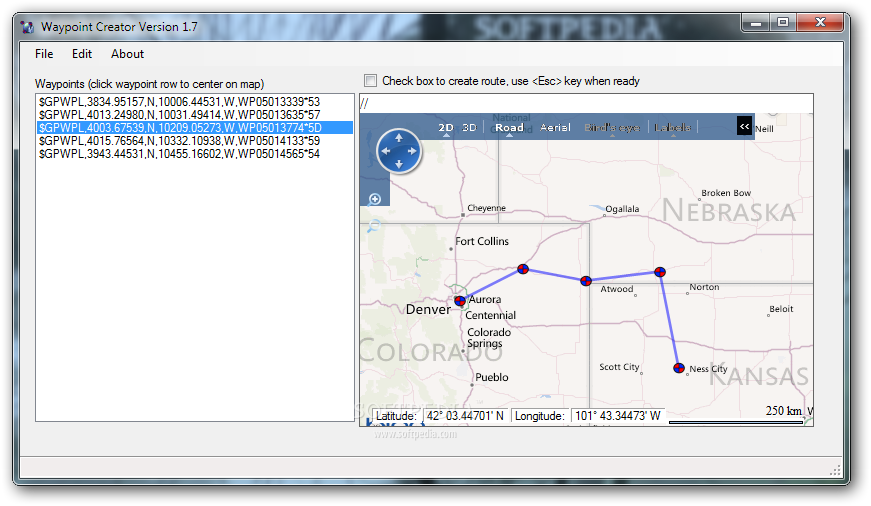Image resolution: width=871 pixels, height=506 pixels.
Task: Click the Longitude value field
Action: point(618,415)
